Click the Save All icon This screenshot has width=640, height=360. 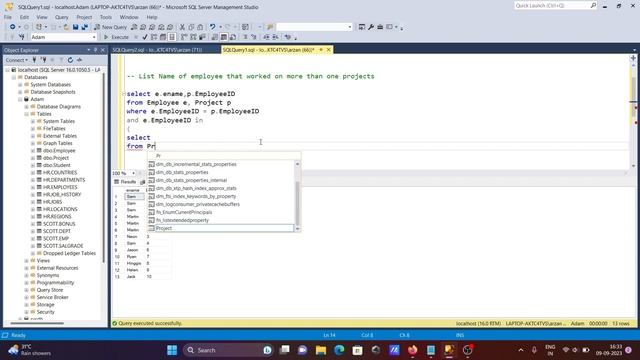[84, 27]
